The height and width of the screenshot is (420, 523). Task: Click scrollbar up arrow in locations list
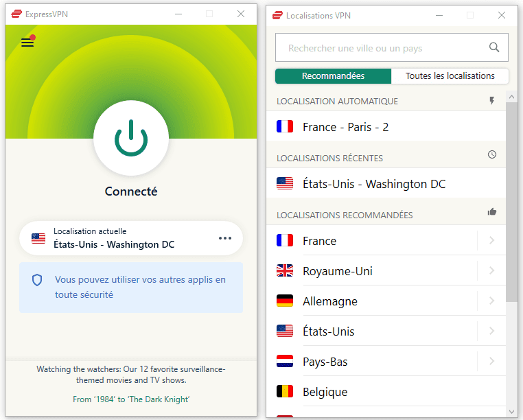pos(511,97)
